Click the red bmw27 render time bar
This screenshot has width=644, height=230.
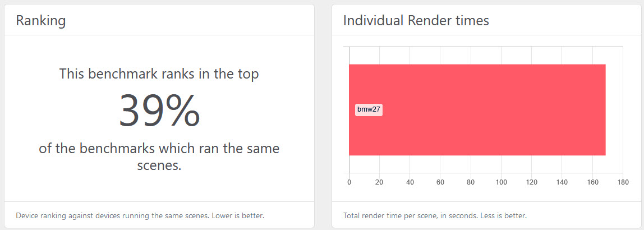477,109
